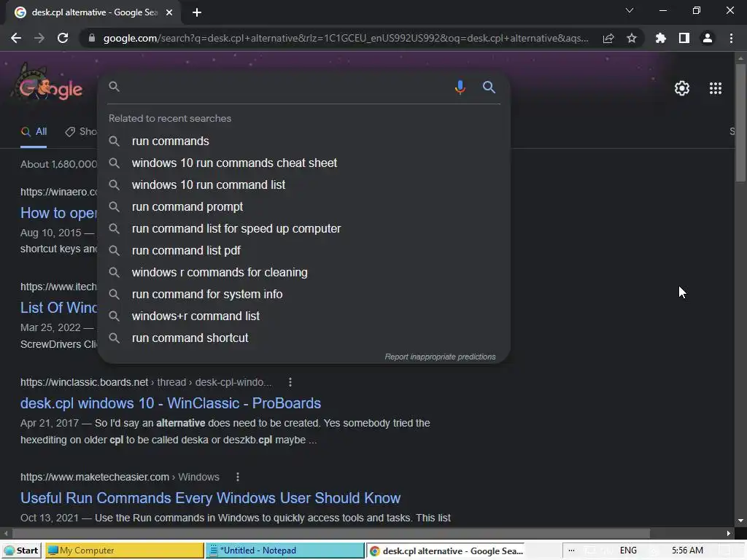
Task: Start voice search with the microphone
Action: pyautogui.click(x=460, y=87)
